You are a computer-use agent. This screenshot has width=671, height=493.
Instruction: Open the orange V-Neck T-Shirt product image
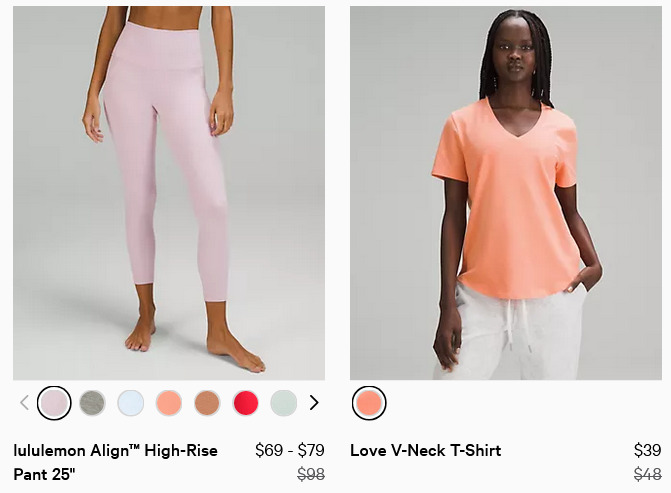click(x=506, y=193)
